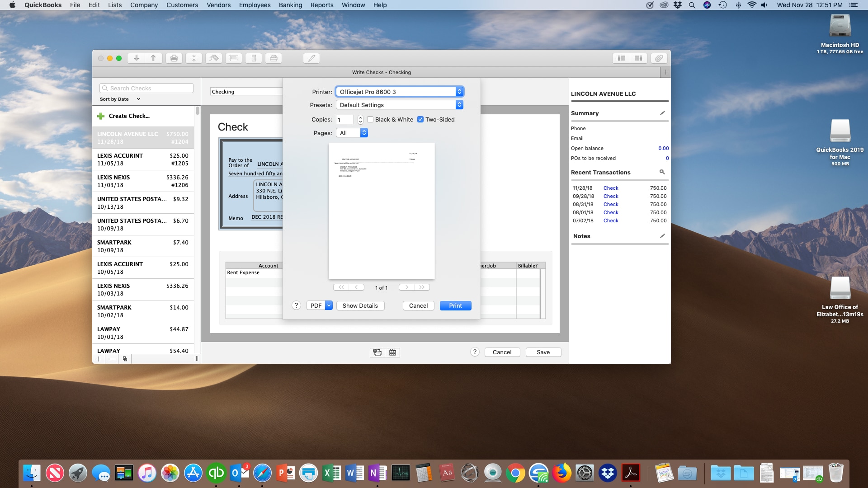Click the print dialog help button
868x488 pixels.
(x=296, y=305)
